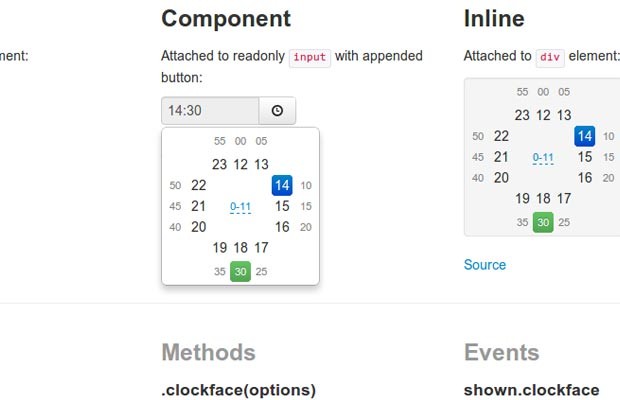Pick hour 23 in the Component clockface
620x400 pixels.
click(219, 164)
